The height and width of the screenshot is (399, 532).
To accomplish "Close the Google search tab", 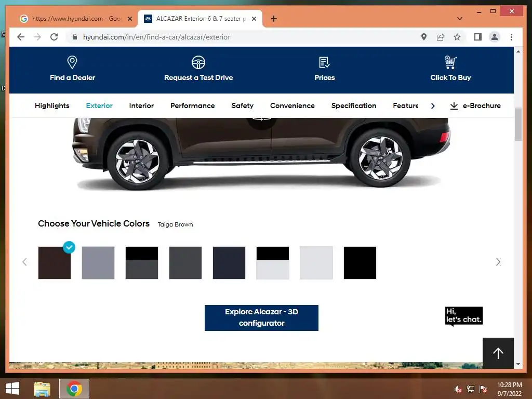I will click(x=129, y=19).
